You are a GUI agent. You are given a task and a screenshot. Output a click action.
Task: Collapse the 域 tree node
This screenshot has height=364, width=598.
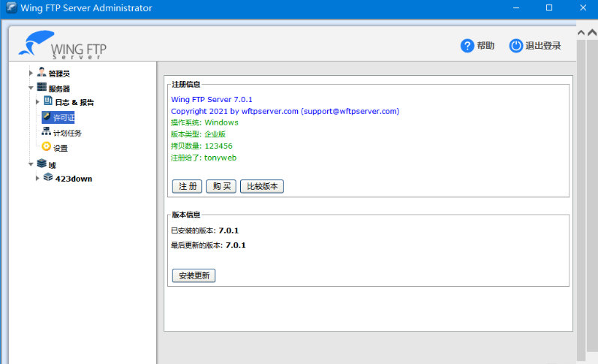(x=31, y=164)
